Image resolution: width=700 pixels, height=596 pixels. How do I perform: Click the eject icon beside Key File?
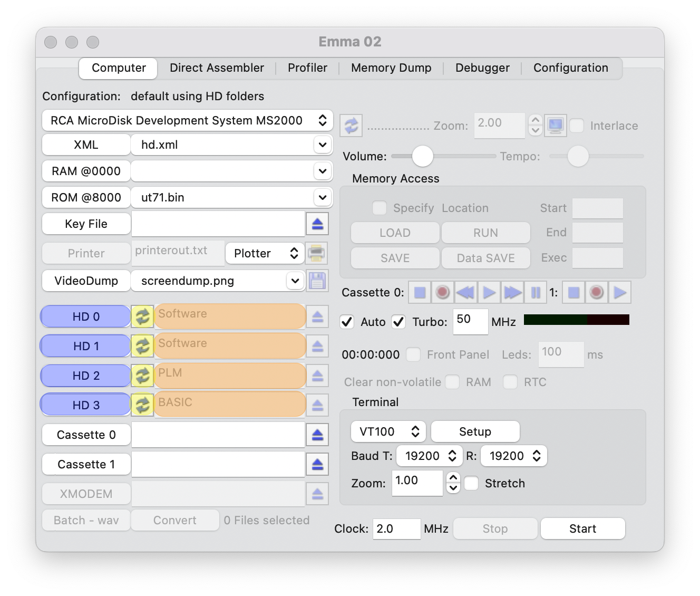[x=317, y=224]
